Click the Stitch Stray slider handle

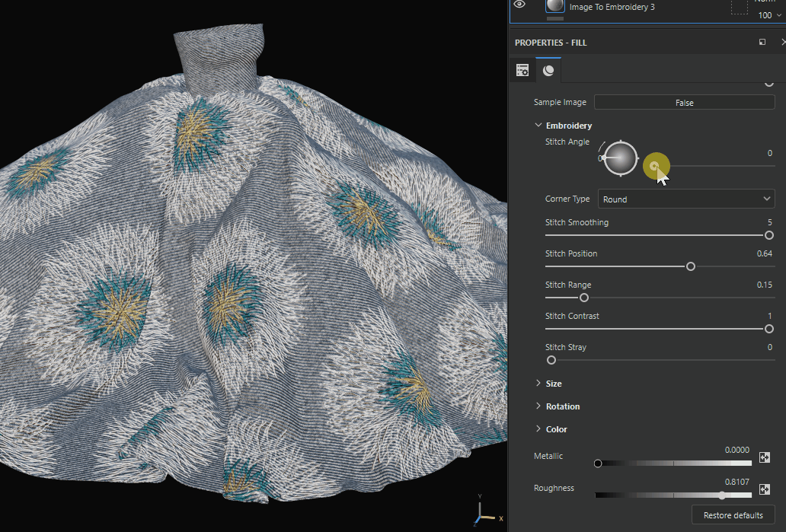pyautogui.click(x=551, y=360)
